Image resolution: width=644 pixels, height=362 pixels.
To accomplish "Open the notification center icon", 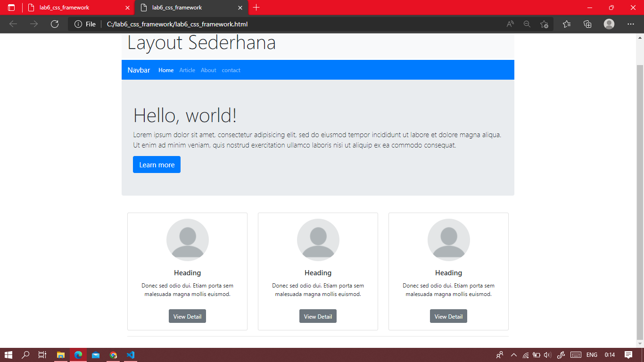I will click(x=628, y=355).
